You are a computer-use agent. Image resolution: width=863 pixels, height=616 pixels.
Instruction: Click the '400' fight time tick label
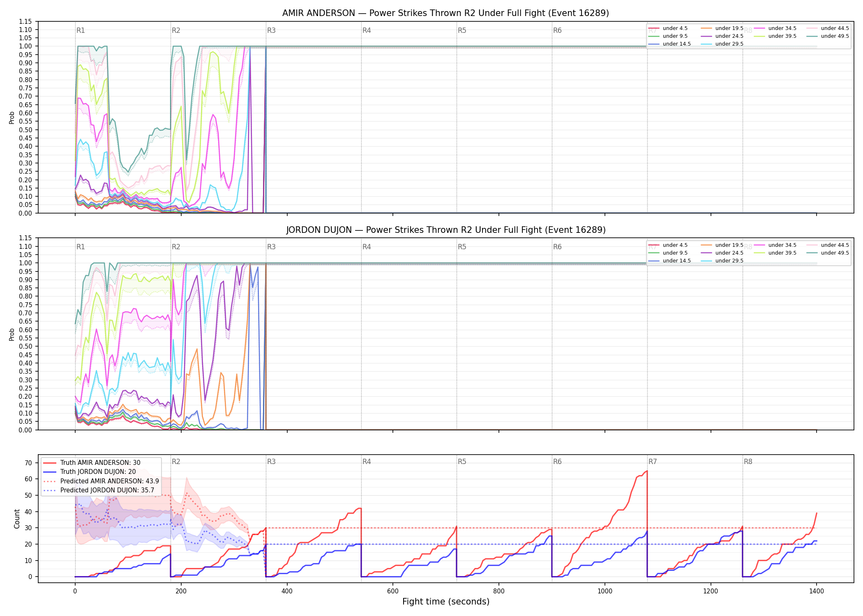click(x=287, y=591)
